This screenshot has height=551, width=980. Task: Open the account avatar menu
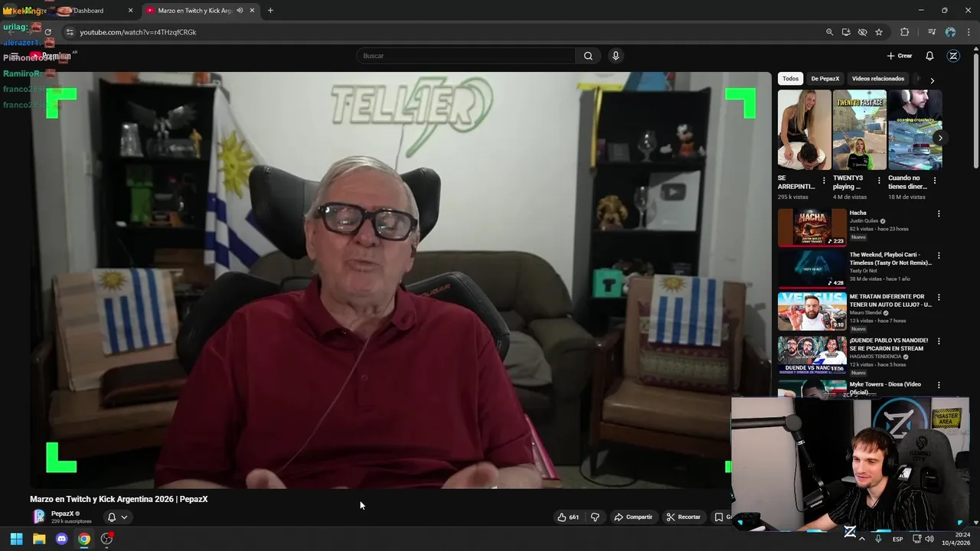953,56
